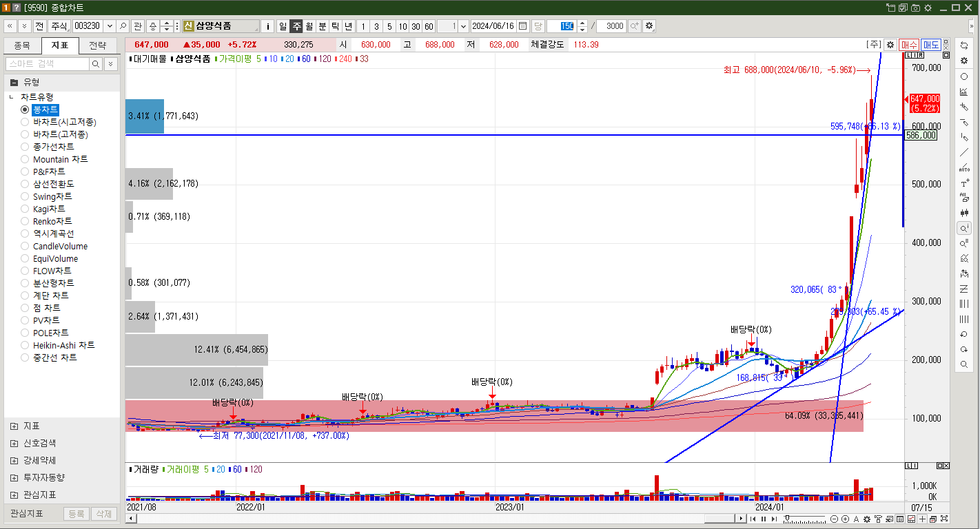The height and width of the screenshot is (529, 980).
Task: Click the date field 2024/06/16
Action: click(x=493, y=26)
